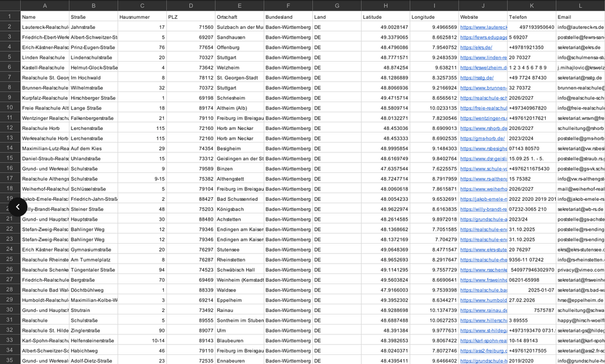Select the 'Blaubeuren' Ortschaft cell
Screen dimensions: 605x364
coord(240,340)
